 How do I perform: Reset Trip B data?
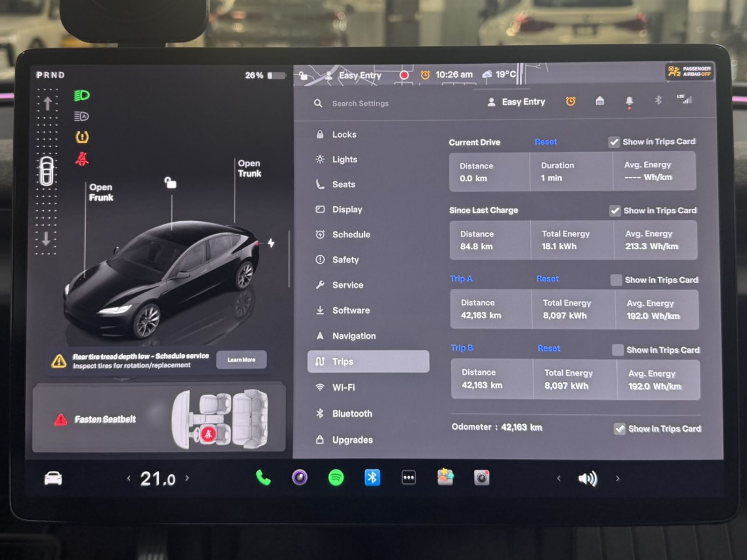(x=549, y=348)
